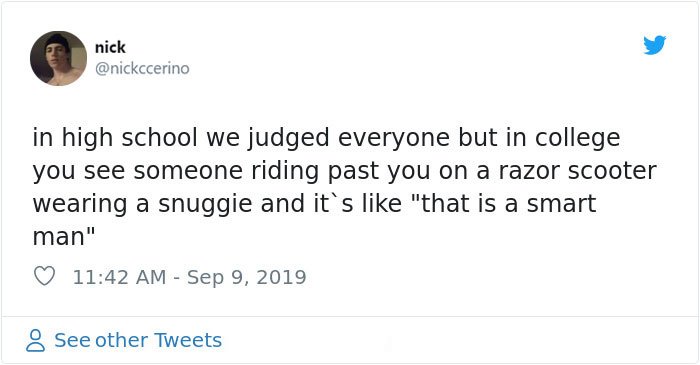Screen dimensions: 700x365
Task: Visit the @nickccerino handle link
Action: tap(142, 68)
